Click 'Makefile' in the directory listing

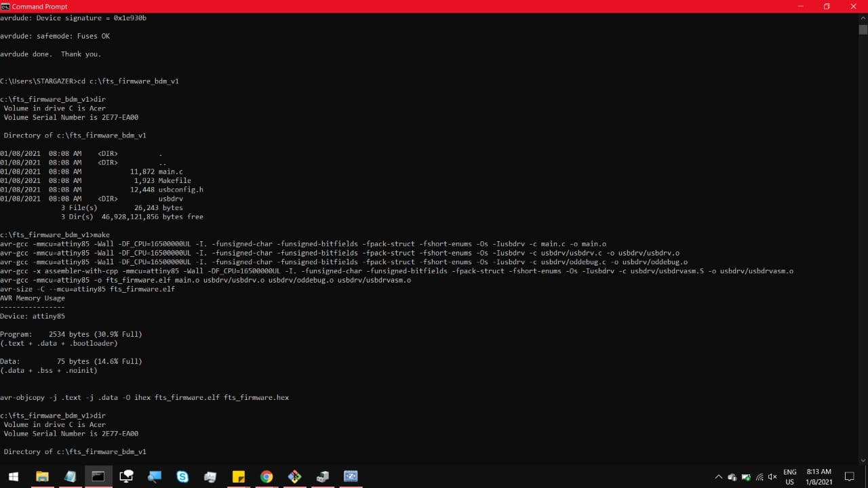click(174, 180)
